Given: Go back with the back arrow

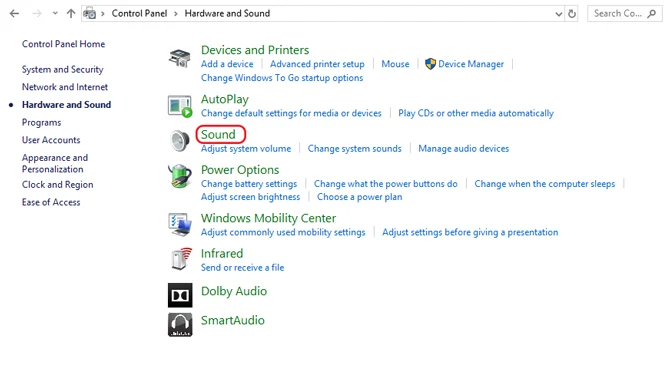Looking at the screenshot, I should (14, 14).
